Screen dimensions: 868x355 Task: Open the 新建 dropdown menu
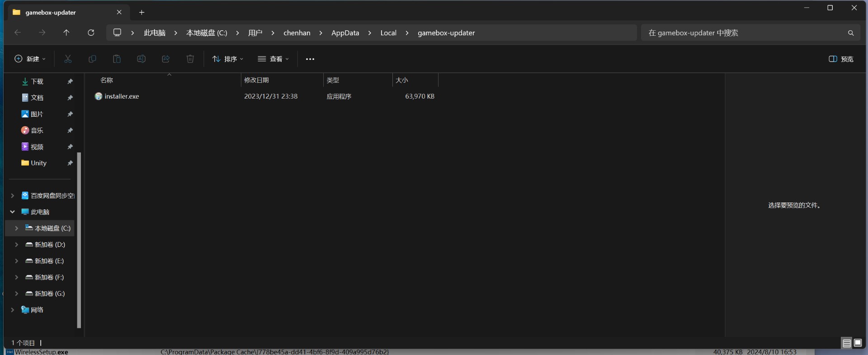30,59
